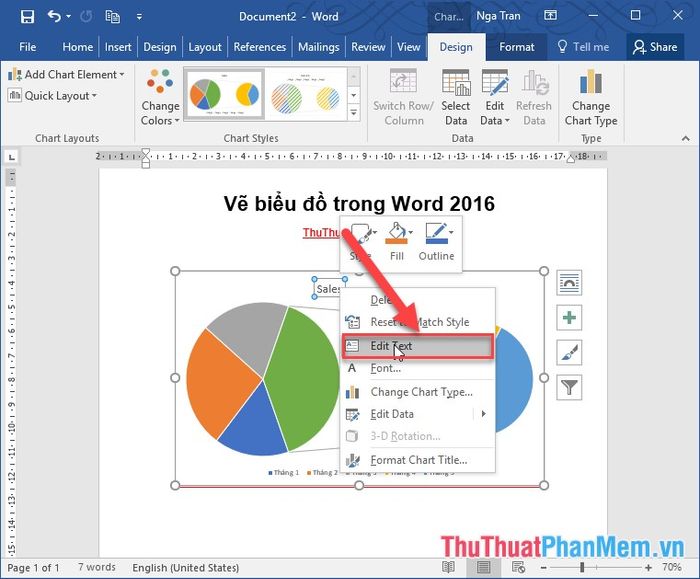Viewport: 700px width, 579px height.
Task: Switch to Print Layout view icon
Action: pos(483,567)
